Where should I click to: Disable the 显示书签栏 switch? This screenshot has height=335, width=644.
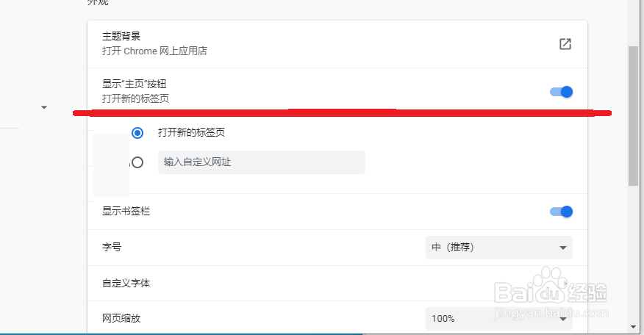[x=561, y=212]
